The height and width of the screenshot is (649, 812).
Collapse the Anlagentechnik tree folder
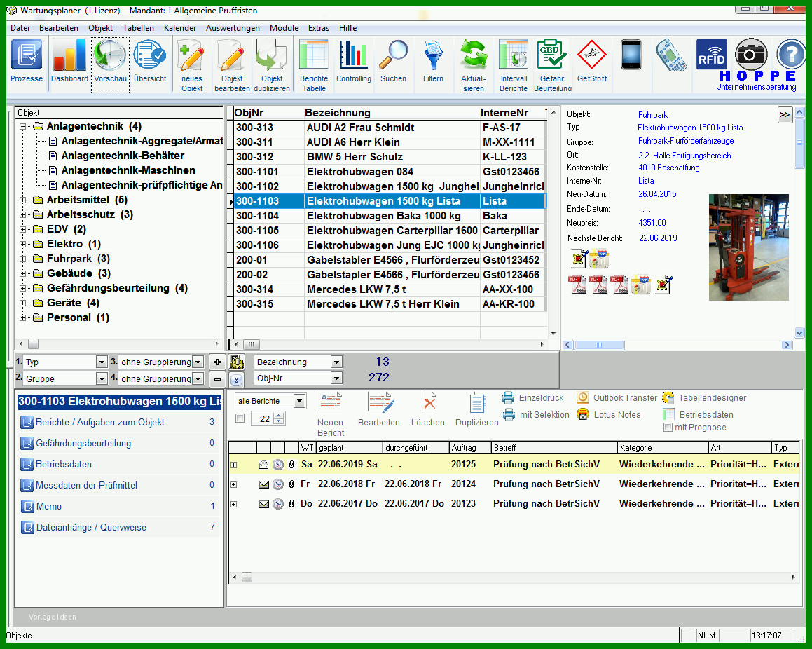(x=23, y=126)
